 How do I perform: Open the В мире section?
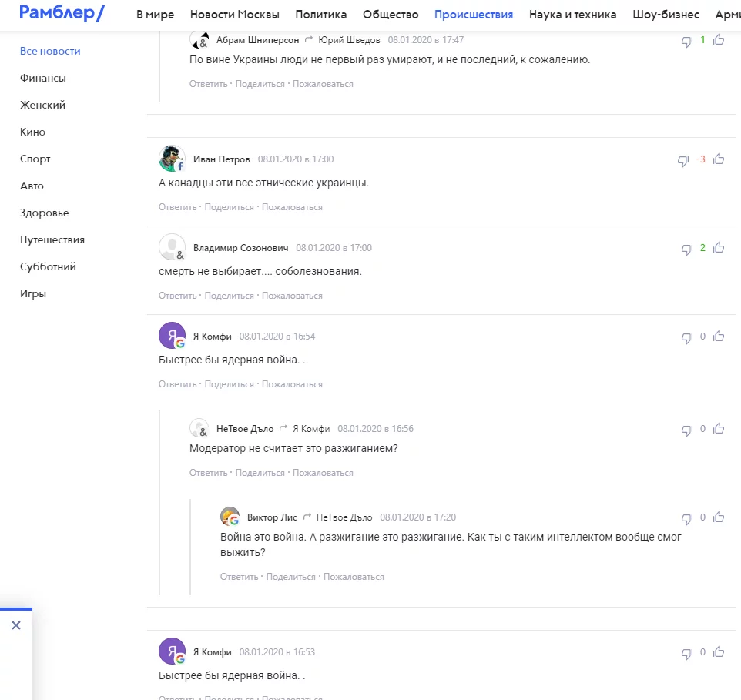155,15
